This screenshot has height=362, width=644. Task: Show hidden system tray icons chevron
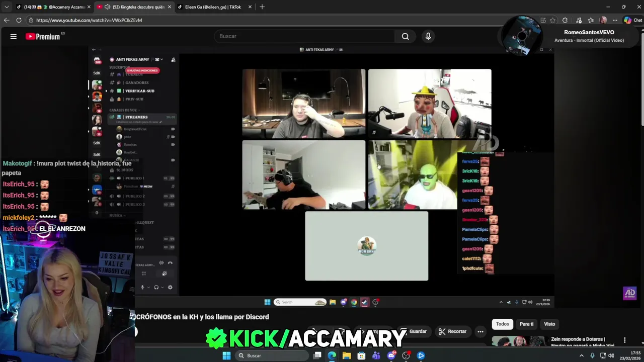(x=582, y=356)
